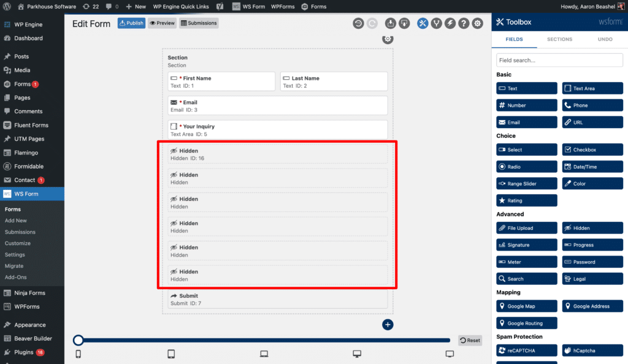The image size is (628, 364).
Task: Open the form settings gear icon
Action: 478,23
